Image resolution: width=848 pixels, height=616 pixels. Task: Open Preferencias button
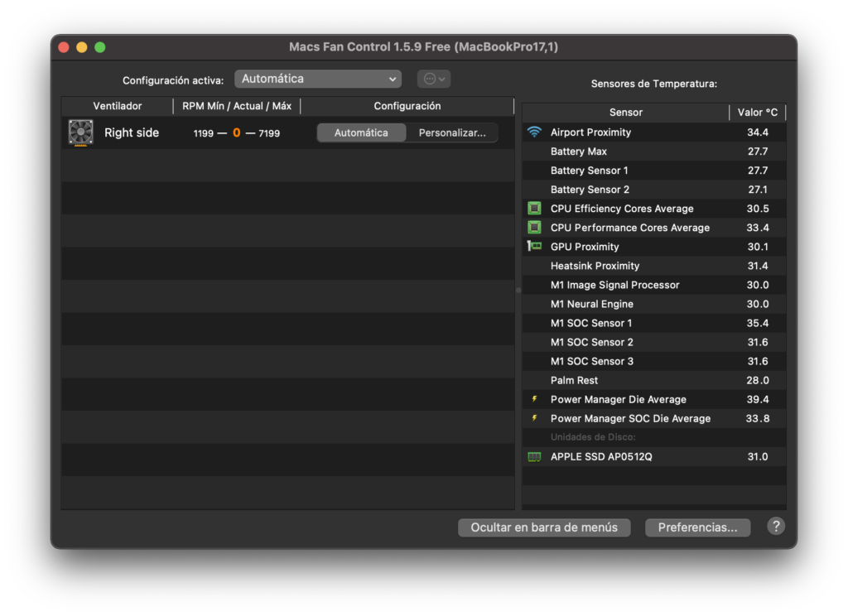(x=697, y=527)
